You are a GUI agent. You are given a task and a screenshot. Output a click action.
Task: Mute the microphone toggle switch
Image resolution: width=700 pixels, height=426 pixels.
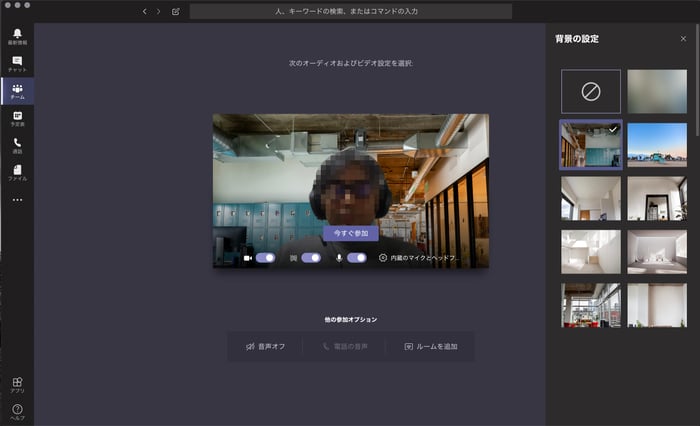click(357, 257)
